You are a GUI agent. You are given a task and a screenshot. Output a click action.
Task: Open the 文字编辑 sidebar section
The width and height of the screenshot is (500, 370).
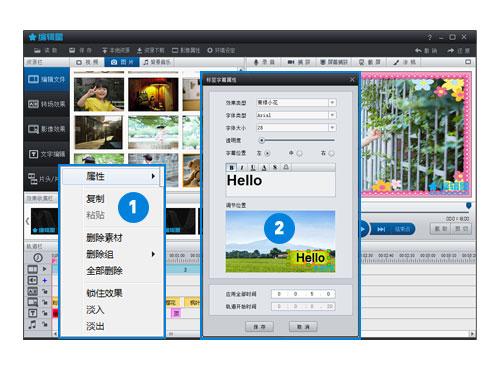point(47,154)
